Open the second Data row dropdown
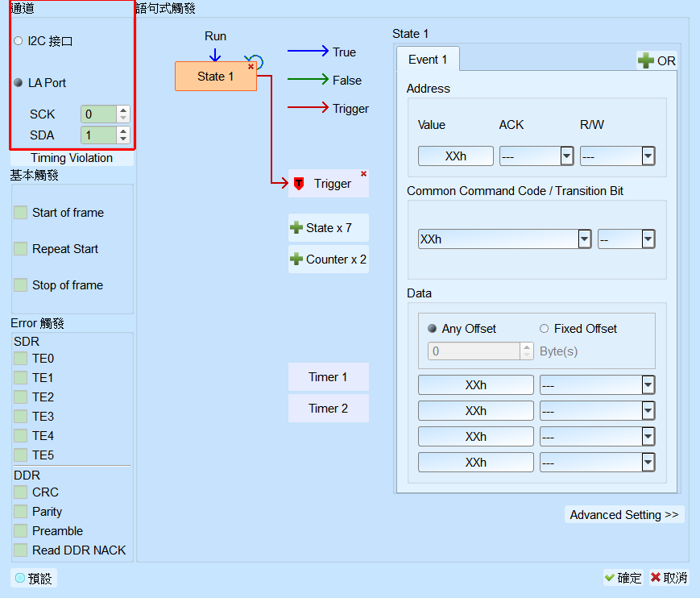 pos(598,411)
